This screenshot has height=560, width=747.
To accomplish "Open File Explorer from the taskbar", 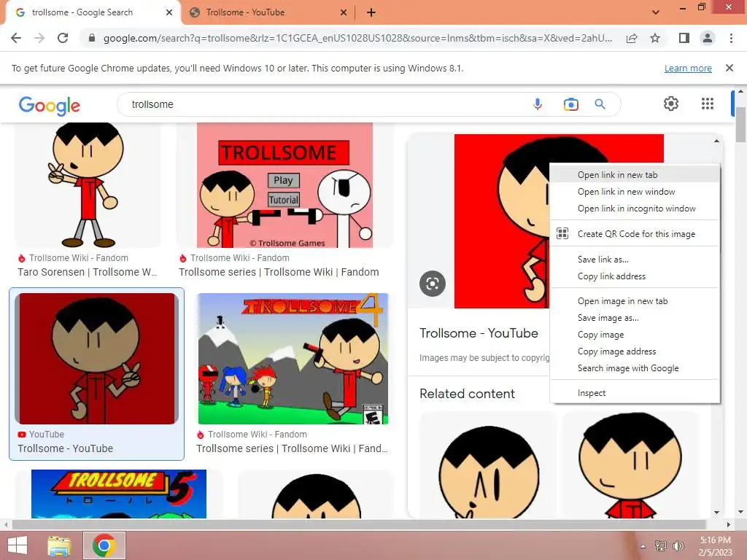I will (x=59, y=545).
